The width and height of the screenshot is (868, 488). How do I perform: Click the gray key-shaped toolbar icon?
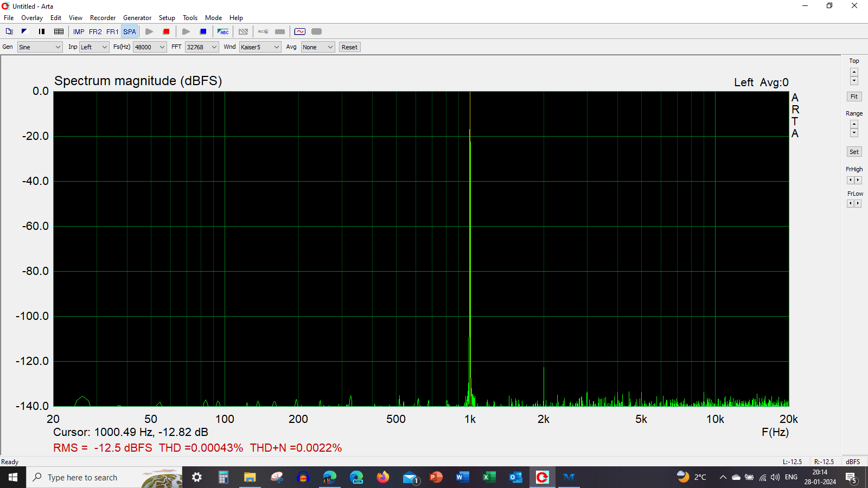pos(263,31)
